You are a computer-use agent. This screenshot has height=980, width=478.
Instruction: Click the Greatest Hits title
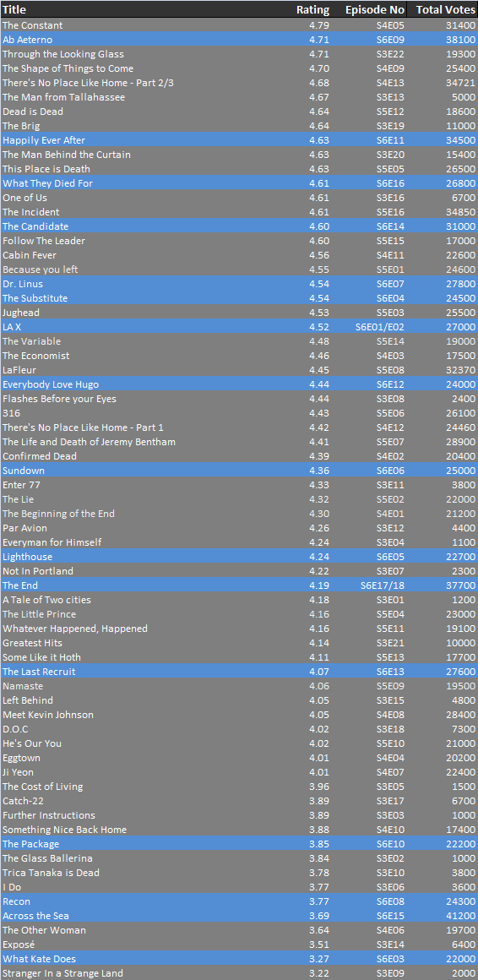click(32, 643)
